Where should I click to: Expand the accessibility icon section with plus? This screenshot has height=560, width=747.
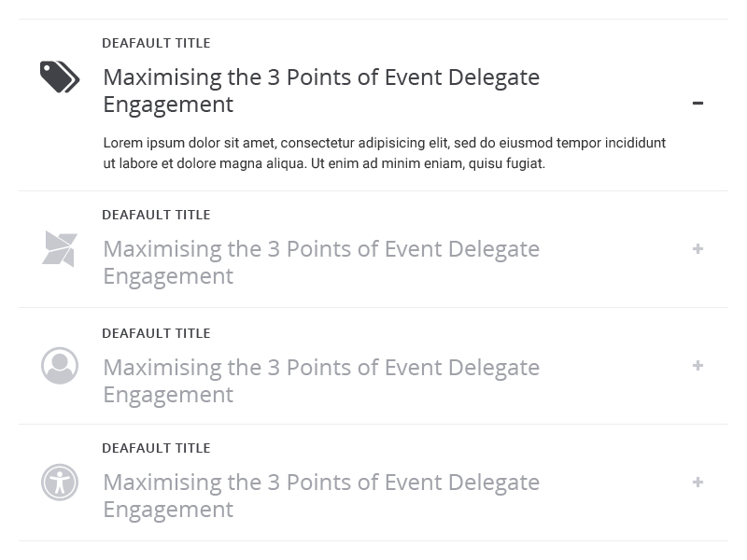698,483
